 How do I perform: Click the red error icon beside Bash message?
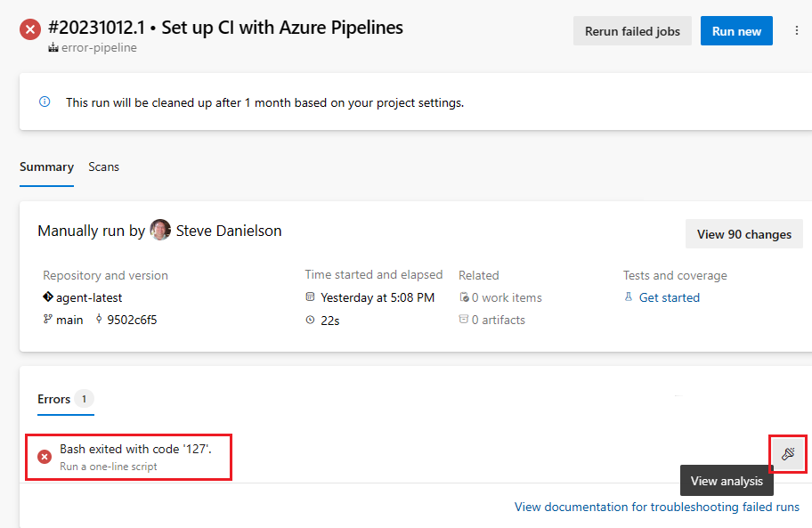45,457
